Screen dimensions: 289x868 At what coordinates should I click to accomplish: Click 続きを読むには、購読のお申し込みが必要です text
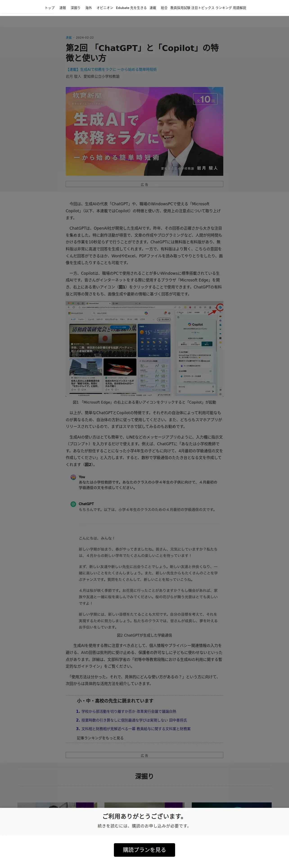tap(144, 826)
